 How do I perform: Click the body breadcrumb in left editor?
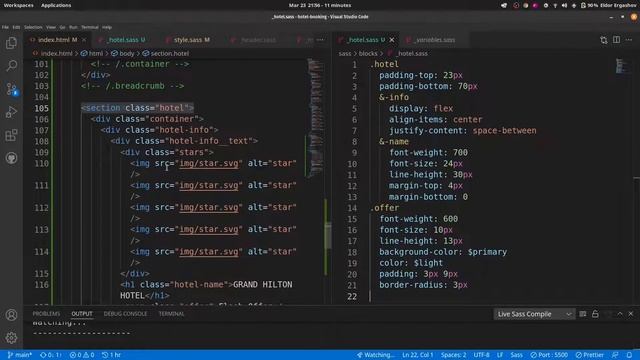tap(123, 53)
